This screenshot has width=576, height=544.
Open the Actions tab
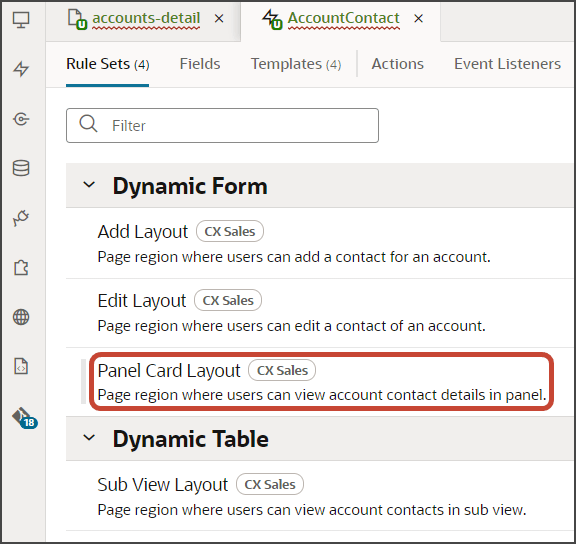click(x=397, y=64)
